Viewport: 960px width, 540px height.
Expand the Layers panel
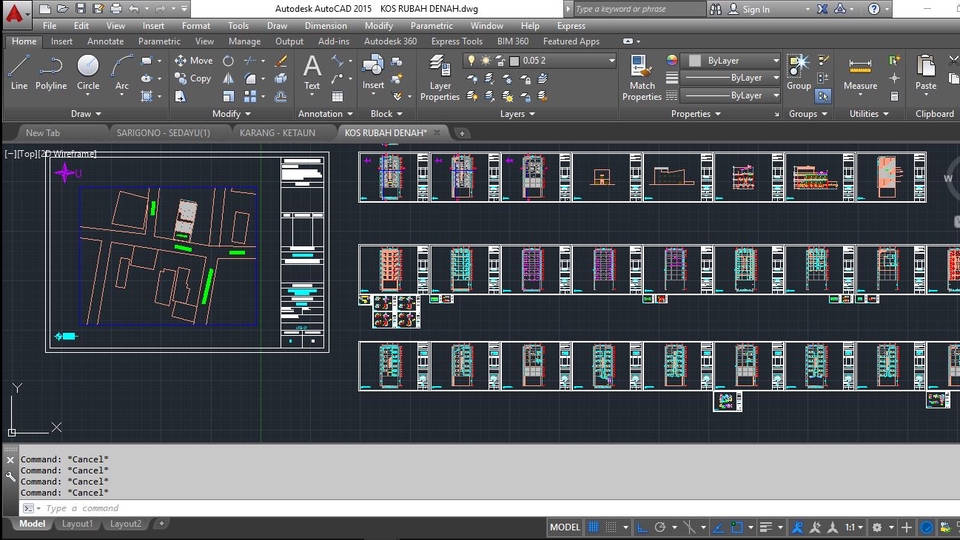coord(517,114)
